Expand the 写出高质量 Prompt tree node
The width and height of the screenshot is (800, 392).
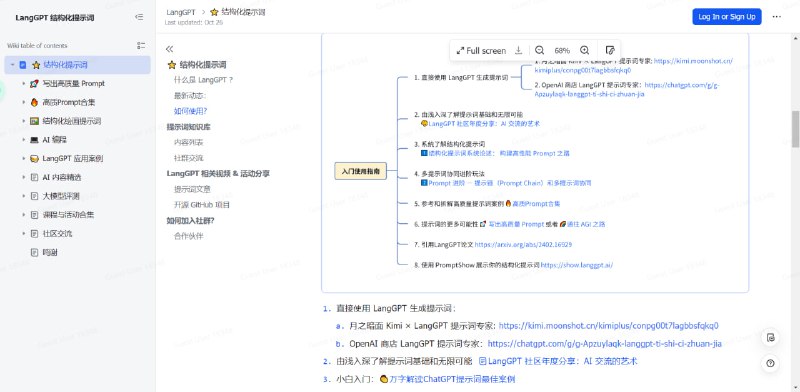coord(23,84)
